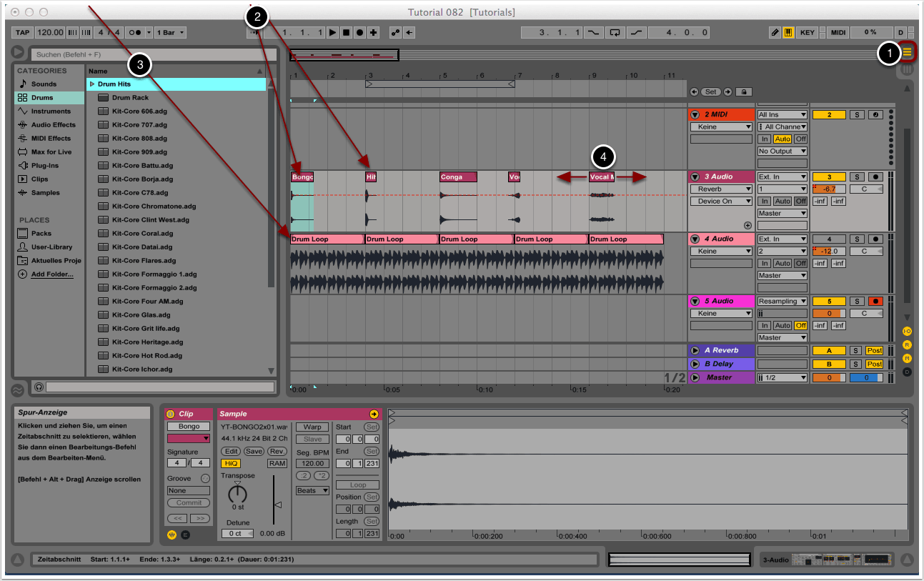Solo the 3 Audio track
The image size is (924, 581).
tap(857, 177)
